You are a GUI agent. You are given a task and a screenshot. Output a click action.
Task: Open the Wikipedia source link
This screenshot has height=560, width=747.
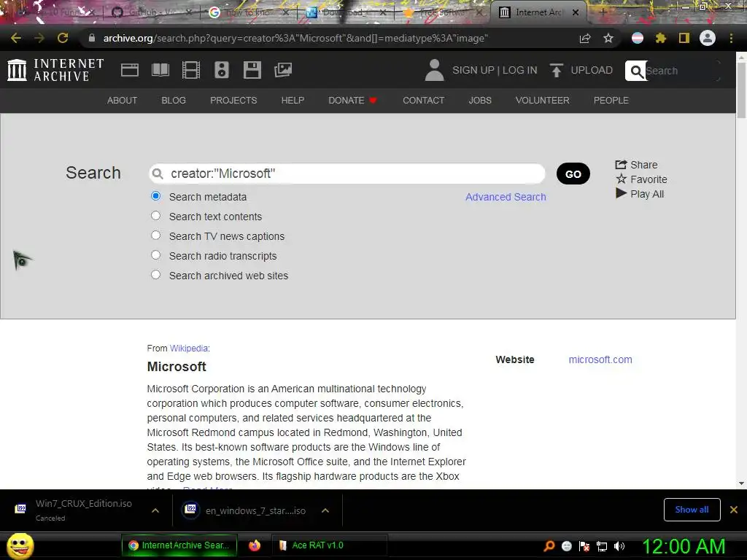coord(189,348)
